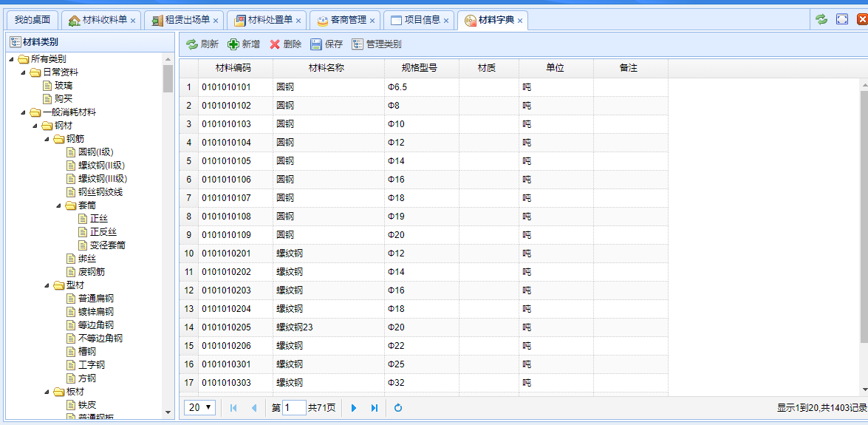This screenshot has height=425, width=868.
Task: Close the 租赁出场单 tab
Action: [x=216, y=21]
